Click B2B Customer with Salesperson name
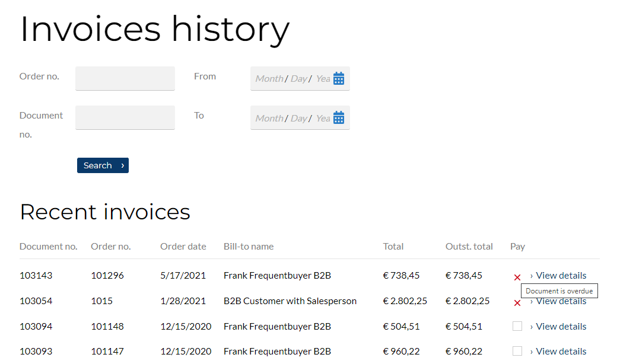 point(290,301)
